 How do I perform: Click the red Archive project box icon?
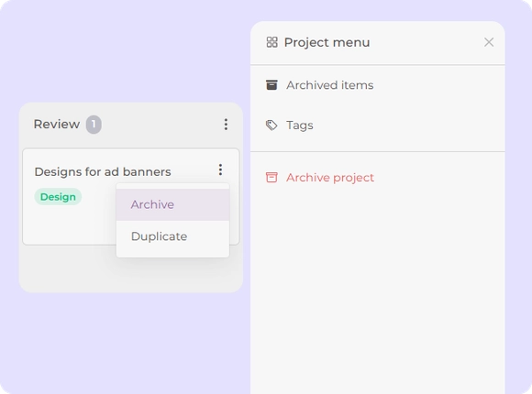[272, 177]
